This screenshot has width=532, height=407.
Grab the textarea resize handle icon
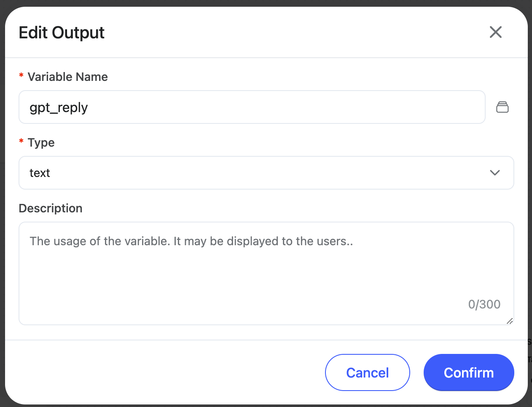509,321
